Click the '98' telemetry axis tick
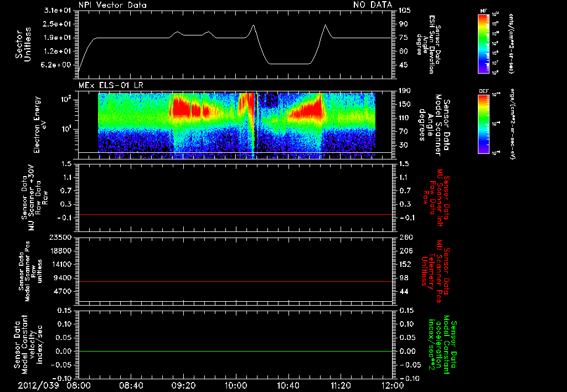This screenshot has height=392, width=567. [x=404, y=278]
